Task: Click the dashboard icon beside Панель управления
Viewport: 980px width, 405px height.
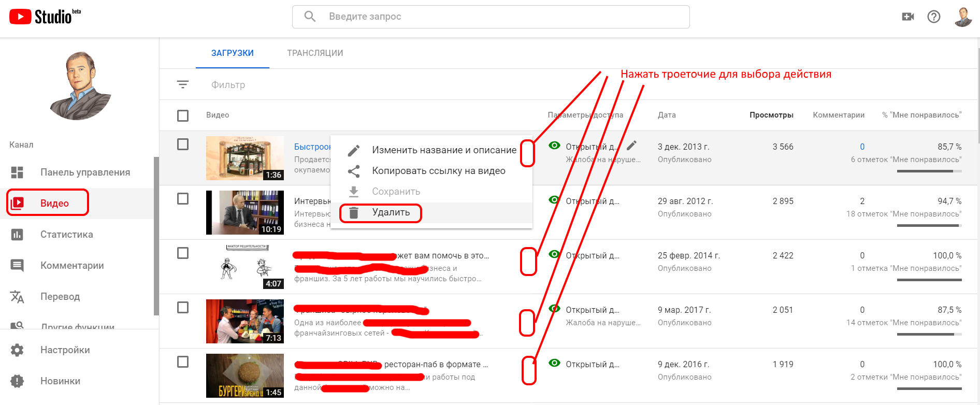Action: (x=17, y=172)
